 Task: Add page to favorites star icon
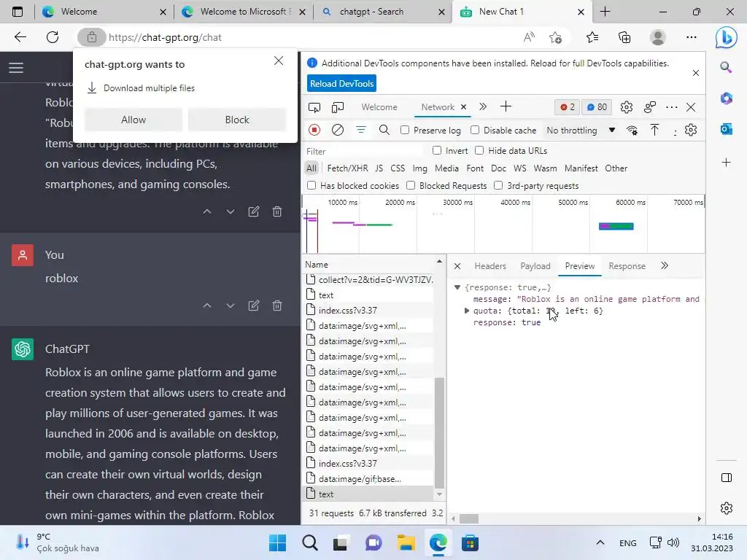pyautogui.click(x=555, y=38)
